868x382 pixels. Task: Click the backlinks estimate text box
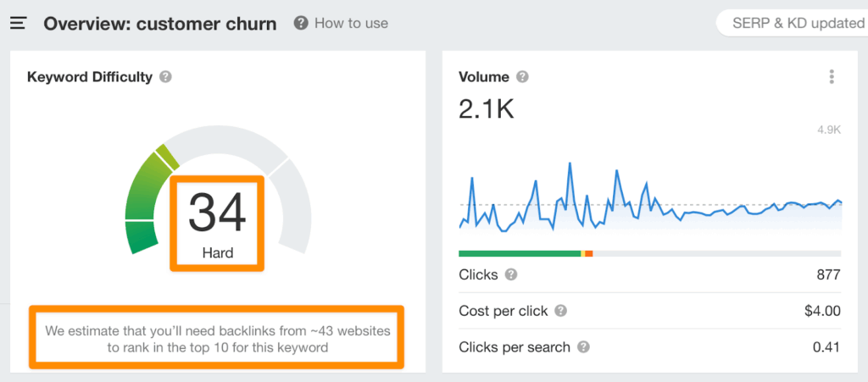point(217,338)
